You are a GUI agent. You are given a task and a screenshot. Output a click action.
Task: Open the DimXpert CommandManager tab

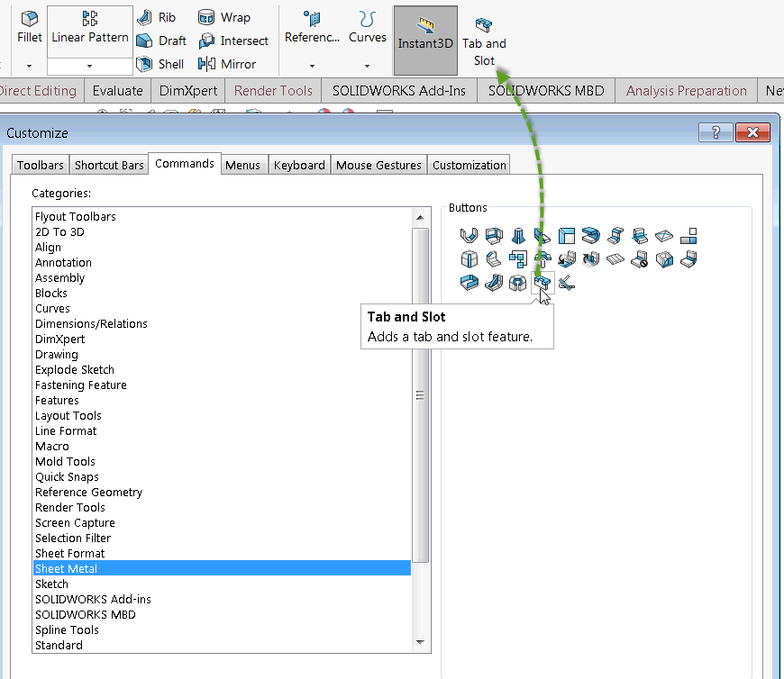tap(188, 90)
